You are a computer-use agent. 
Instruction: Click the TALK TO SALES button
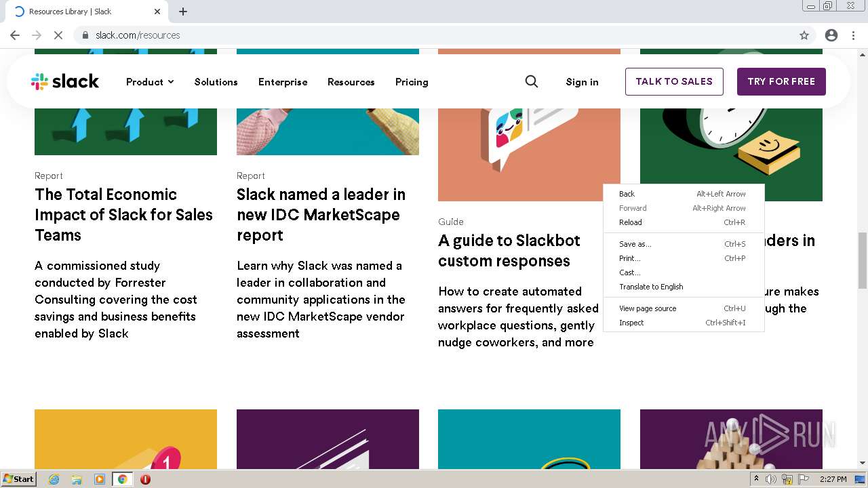click(x=674, y=81)
